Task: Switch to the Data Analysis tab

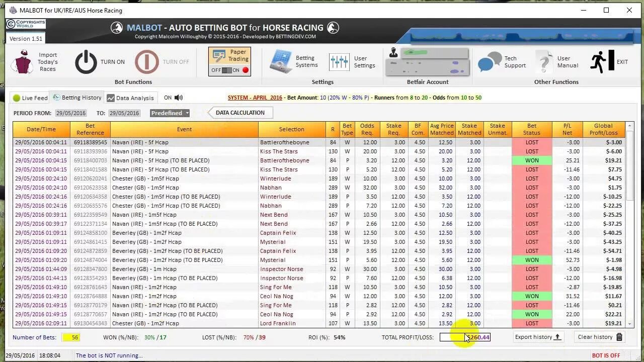Action: coord(130,98)
